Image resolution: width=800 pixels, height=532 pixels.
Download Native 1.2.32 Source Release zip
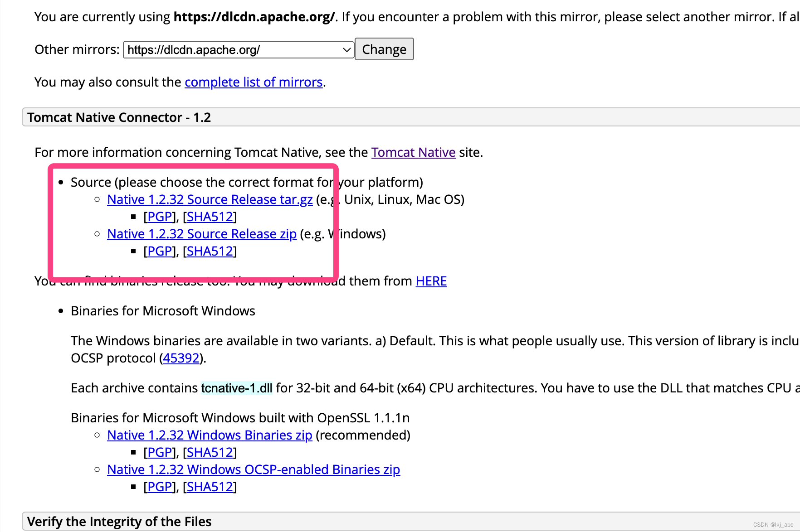[x=202, y=234]
